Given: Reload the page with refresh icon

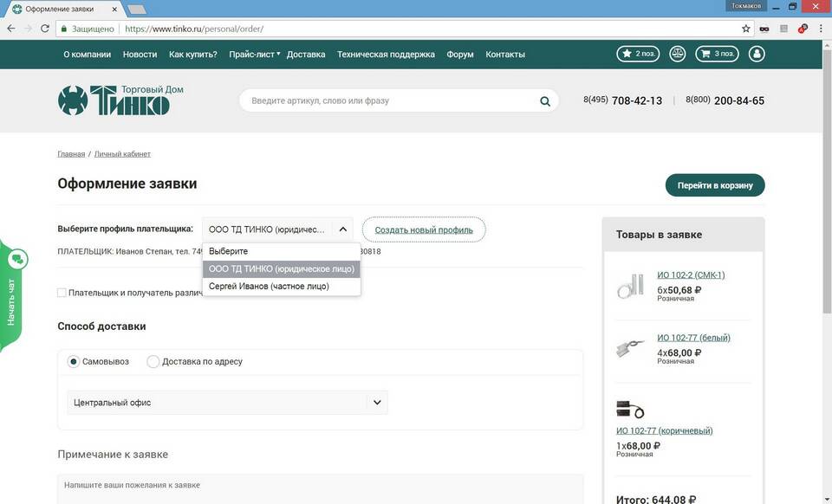Looking at the screenshot, I should [x=45, y=29].
